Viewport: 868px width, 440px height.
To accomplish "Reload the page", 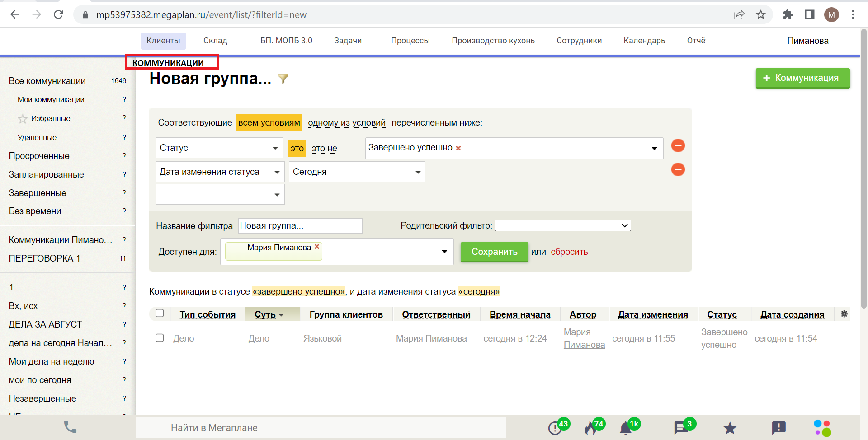I will pos(58,14).
